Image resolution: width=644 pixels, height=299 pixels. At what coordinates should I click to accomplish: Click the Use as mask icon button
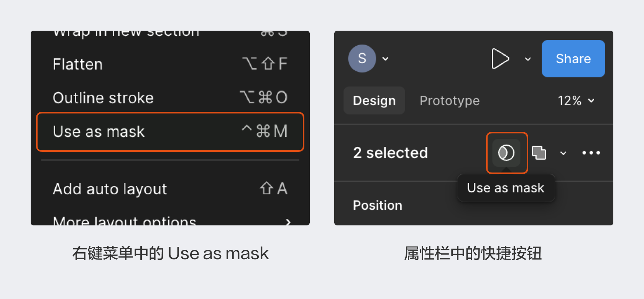point(506,153)
